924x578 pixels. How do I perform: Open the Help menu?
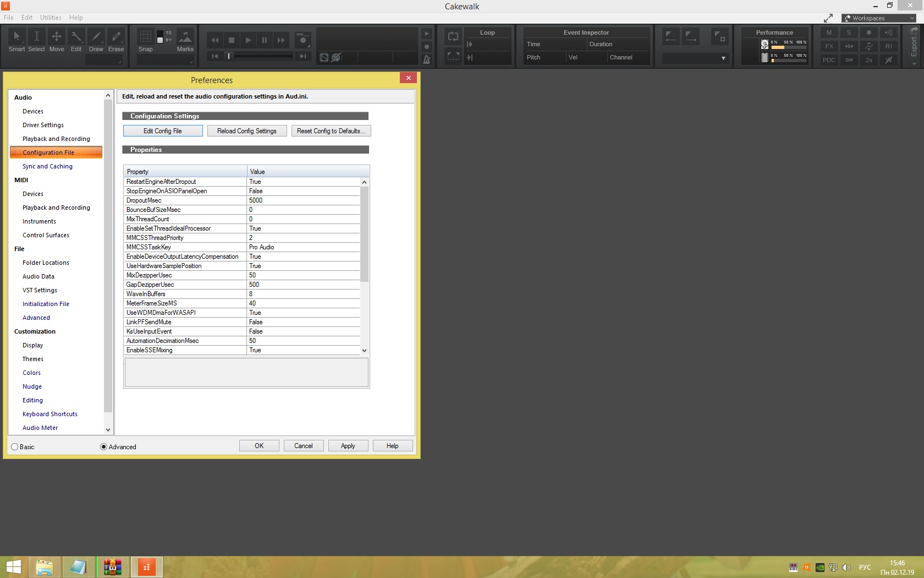76,18
